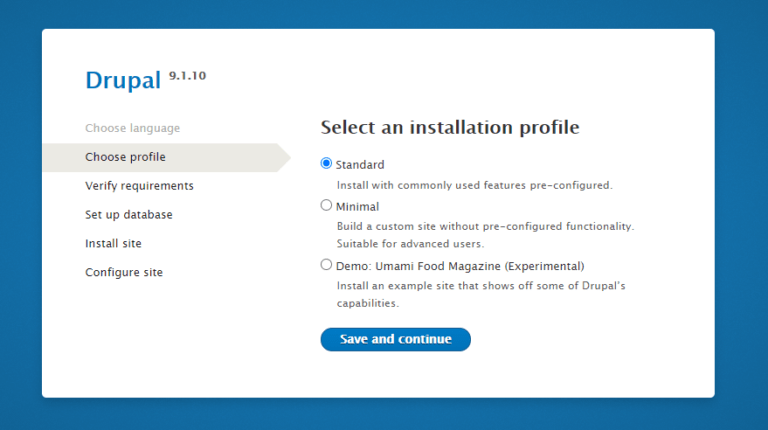Select the Configure site step
Image resolution: width=768 pixels, height=430 pixels.
click(x=123, y=272)
